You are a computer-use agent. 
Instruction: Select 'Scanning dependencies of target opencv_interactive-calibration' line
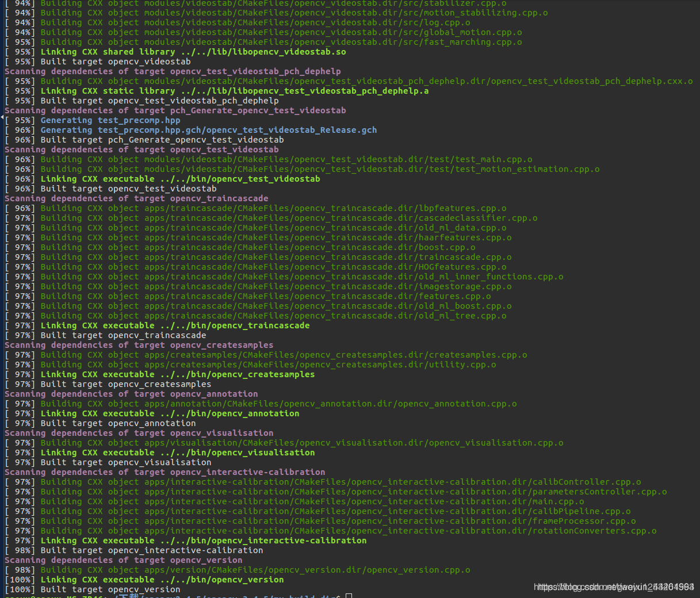[x=165, y=472]
